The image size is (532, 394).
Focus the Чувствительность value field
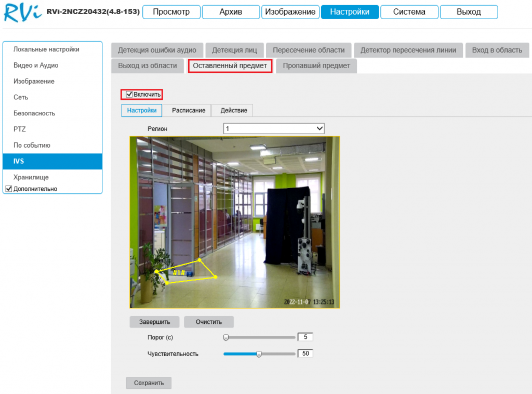pos(305,354)
